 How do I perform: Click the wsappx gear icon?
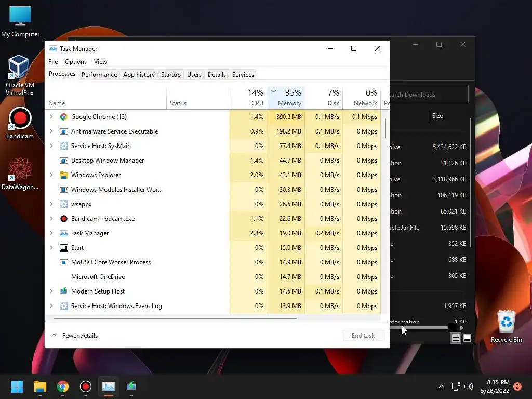click(64, 204)
